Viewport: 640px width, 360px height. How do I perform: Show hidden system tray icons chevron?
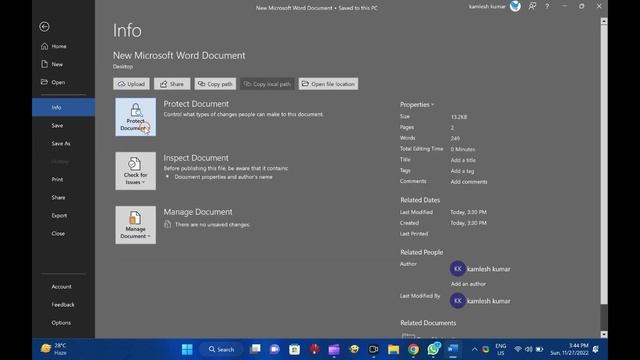click(x=474, y=349)
